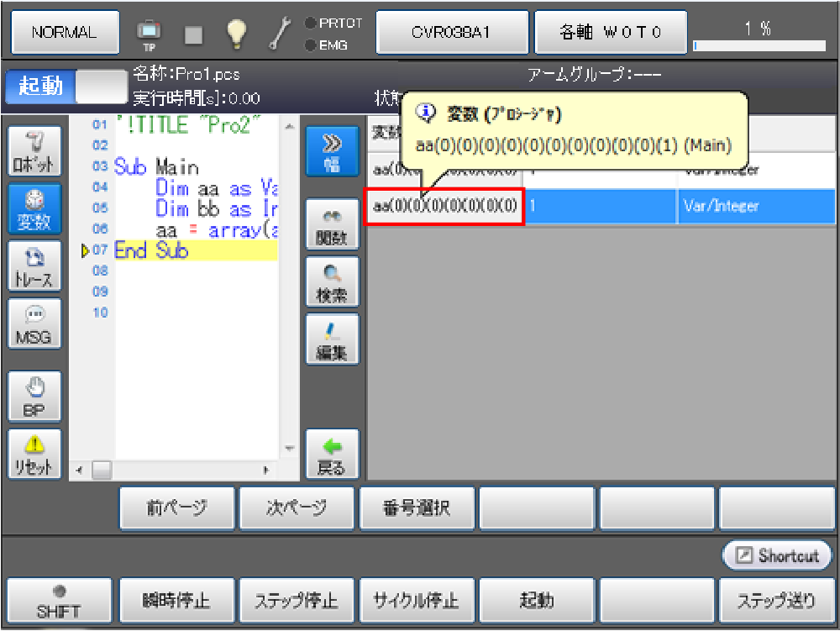This screenshot has width=840, height=631.
Task: Click the BP breakpoint icon
Action: tap(34, 396)
